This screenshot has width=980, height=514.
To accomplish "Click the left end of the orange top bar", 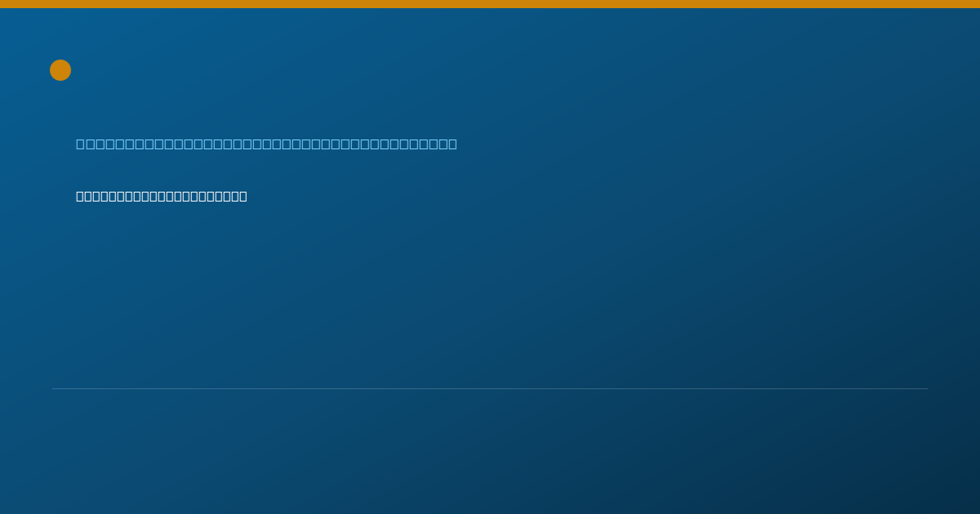I will pyautogui.click(x=3, y=4).
